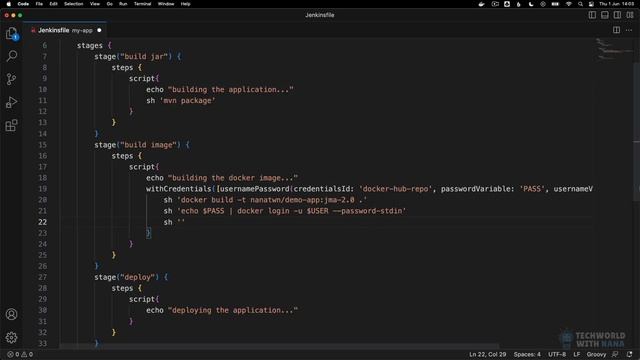
Task: Change the Groovy language mode
Action: pyautogui.click(x=596, y=354)
